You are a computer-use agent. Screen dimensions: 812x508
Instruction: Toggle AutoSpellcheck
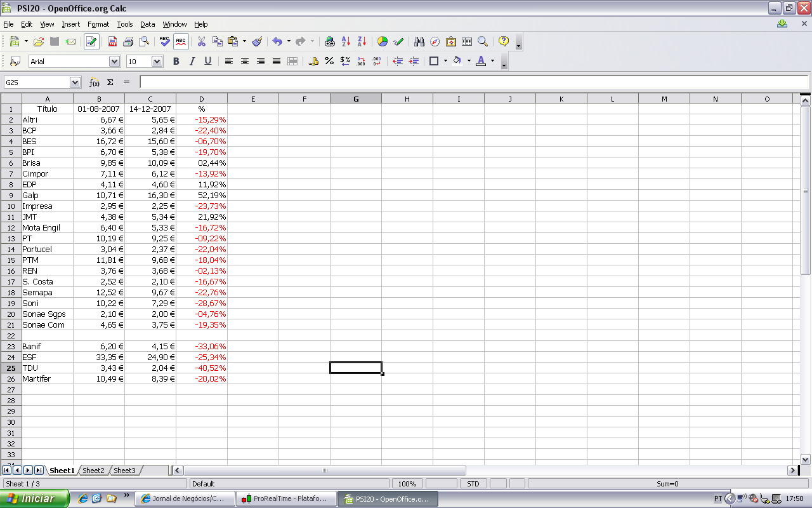pyautogui.click(x=181, y=42)
